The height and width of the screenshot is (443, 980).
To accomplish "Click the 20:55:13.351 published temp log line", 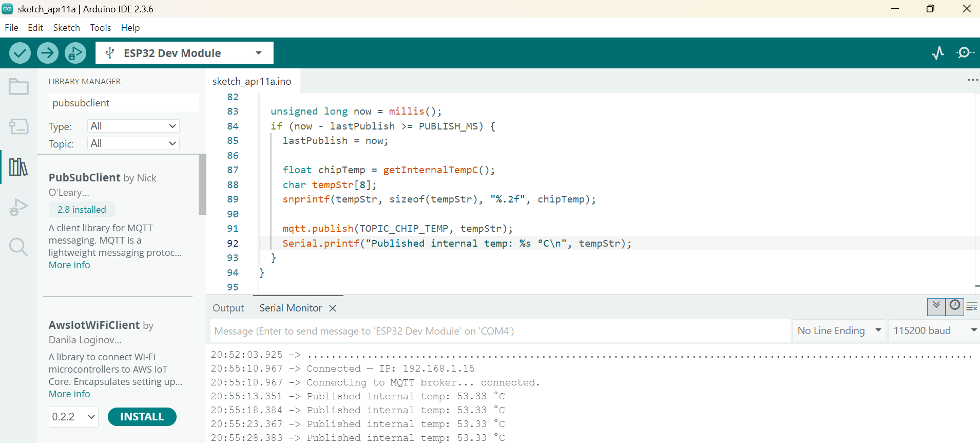I will click(358, 396).
